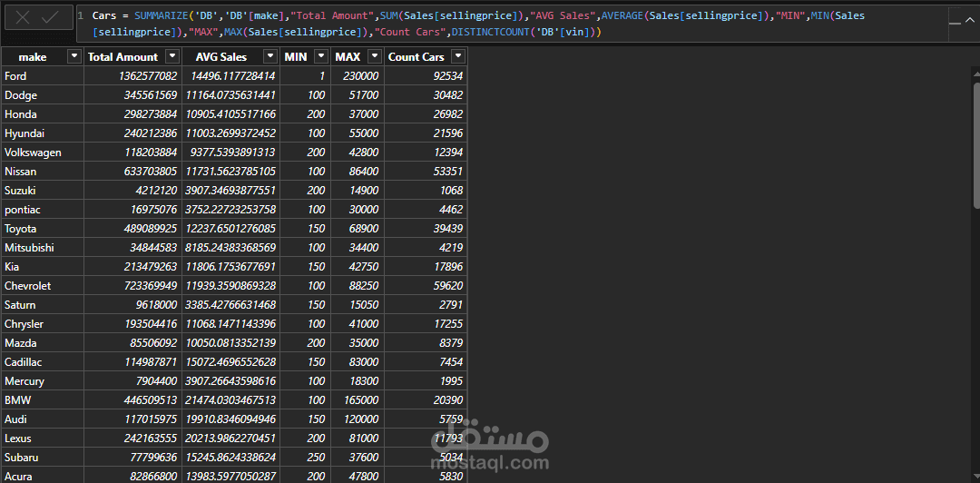
Task: Select the Dodge cell
Action: 43,95
